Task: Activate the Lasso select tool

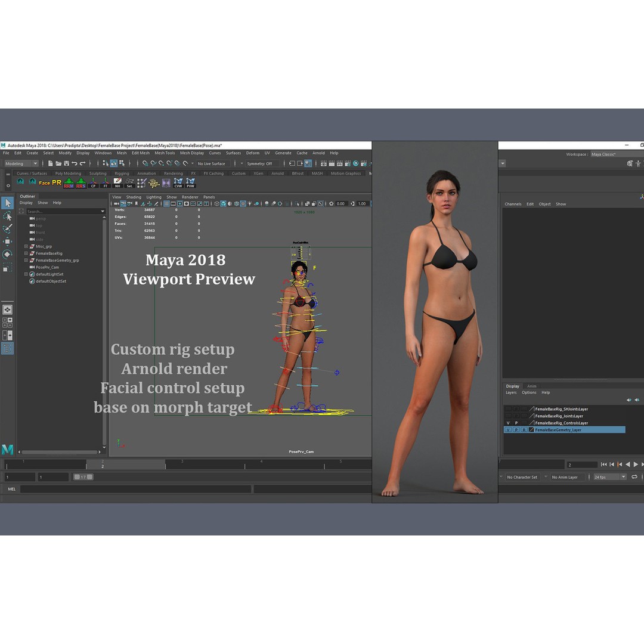Action: pyautogui.click(x=8, y=216)
